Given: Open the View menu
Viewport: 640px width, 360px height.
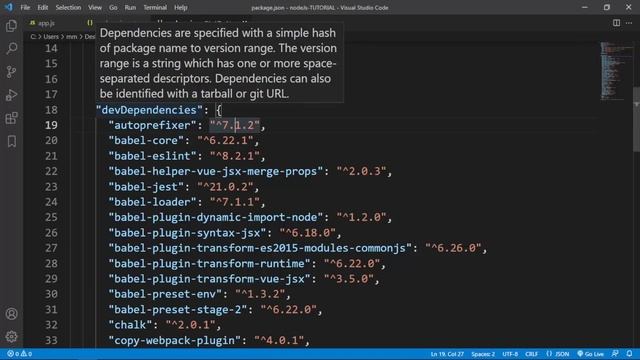Looking at the screenshot, I should 95,7.
